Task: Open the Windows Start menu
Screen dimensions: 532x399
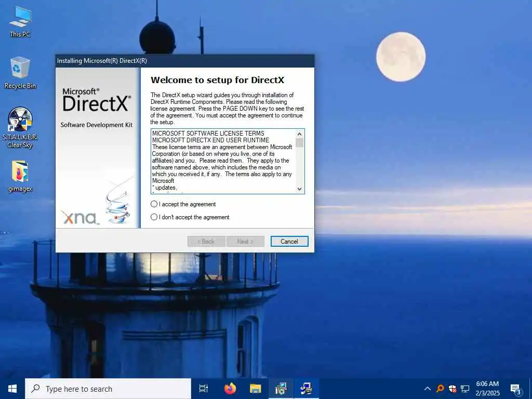Action: (12, 389)
